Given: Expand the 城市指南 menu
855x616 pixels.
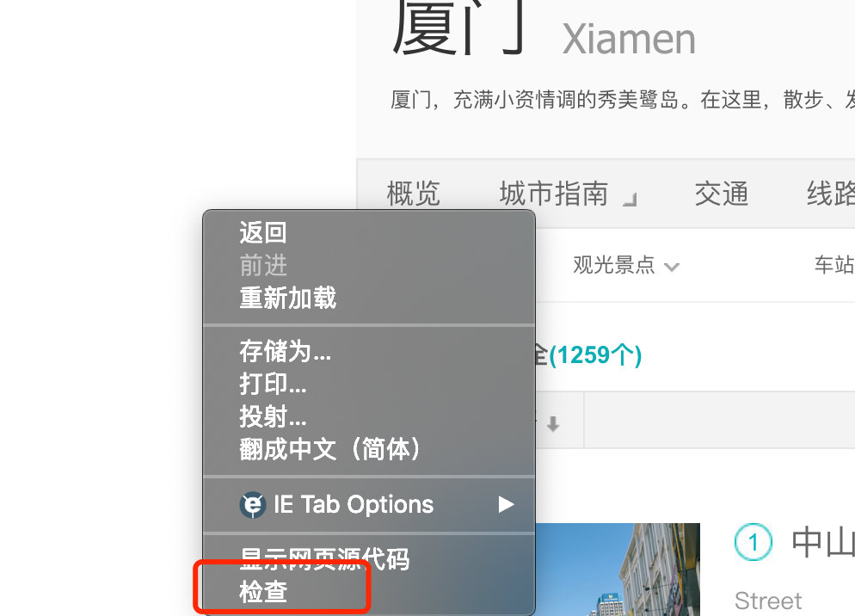Looking at the screenshot, I should click(x=568, y=194).
